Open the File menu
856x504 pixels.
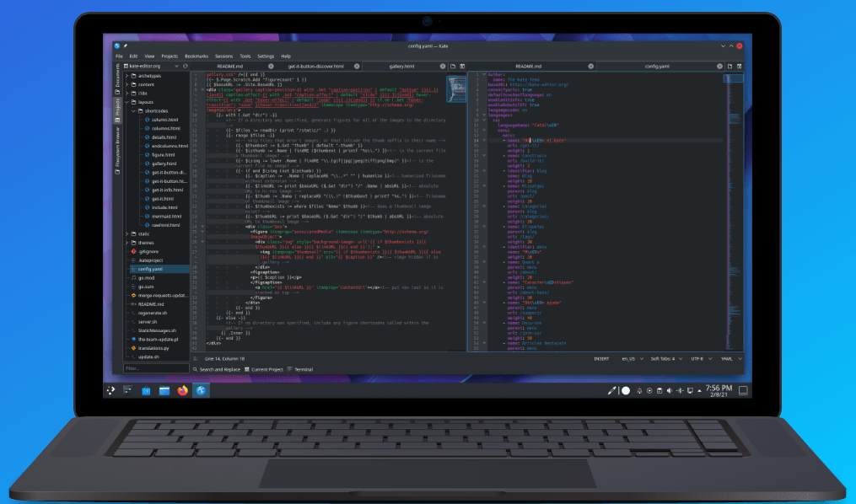119,56
